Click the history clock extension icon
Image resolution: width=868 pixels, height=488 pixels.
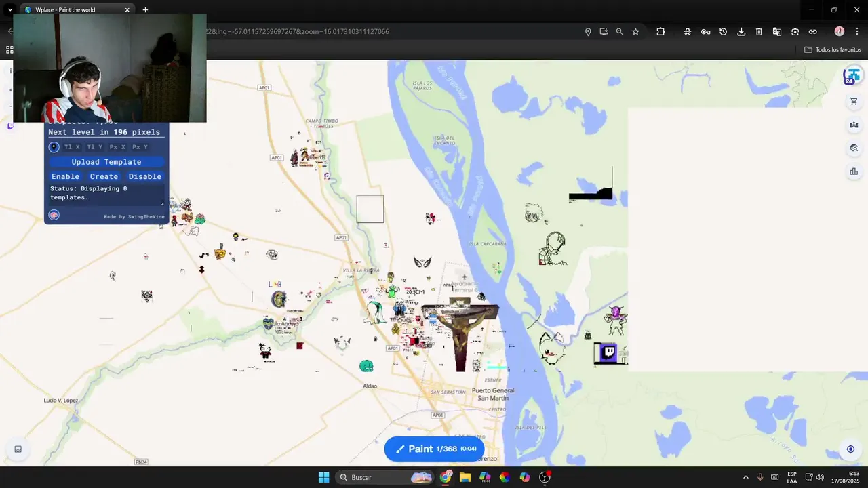click(723, 31)
